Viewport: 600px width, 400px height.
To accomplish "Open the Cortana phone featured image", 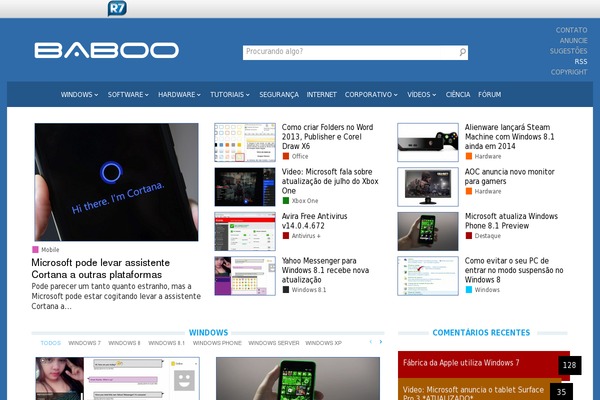I will pos(116,182).
